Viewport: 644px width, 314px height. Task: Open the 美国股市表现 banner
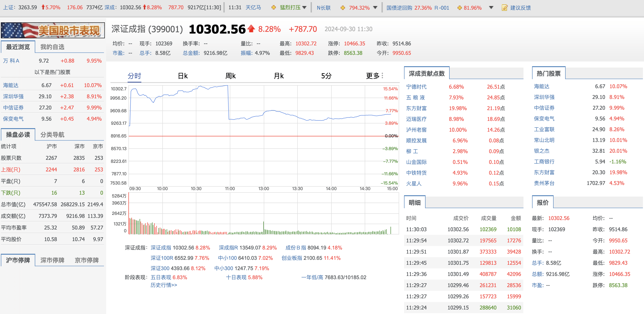click(x=53, y=30)
